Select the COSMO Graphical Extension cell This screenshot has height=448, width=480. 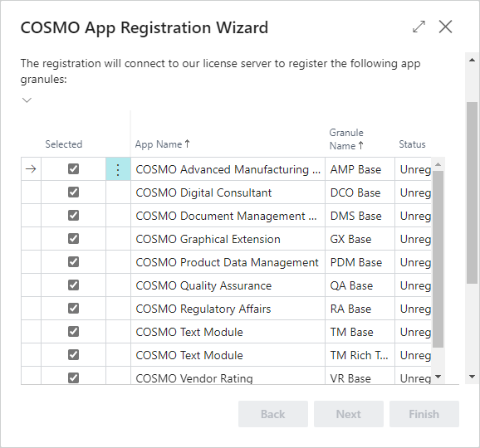[228, 239]
